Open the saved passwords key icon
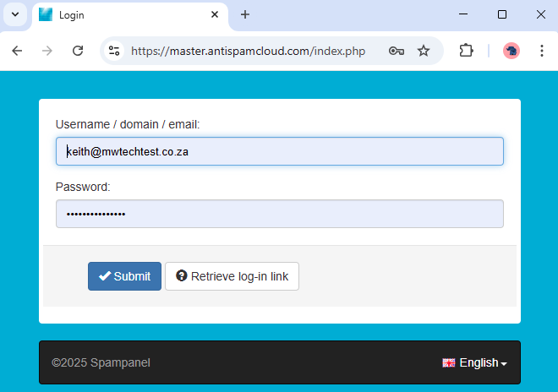Screen dimensions: 558x392 pos(396,51)
